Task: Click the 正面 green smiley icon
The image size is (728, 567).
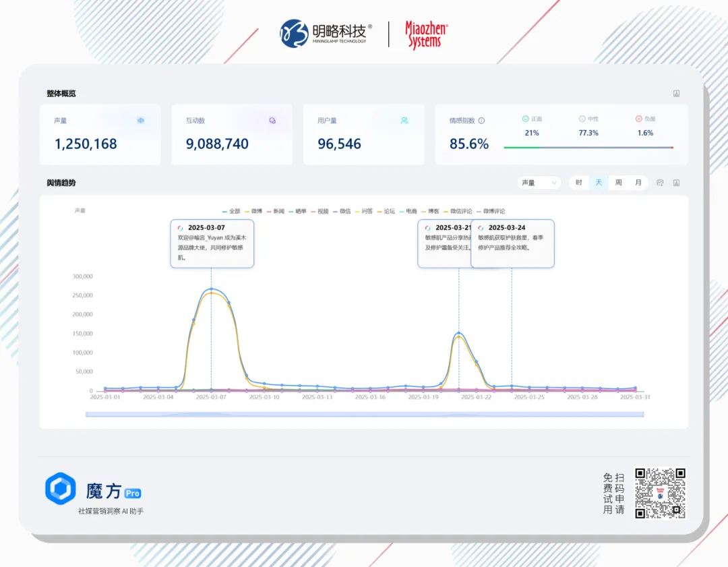Action: 526,119
